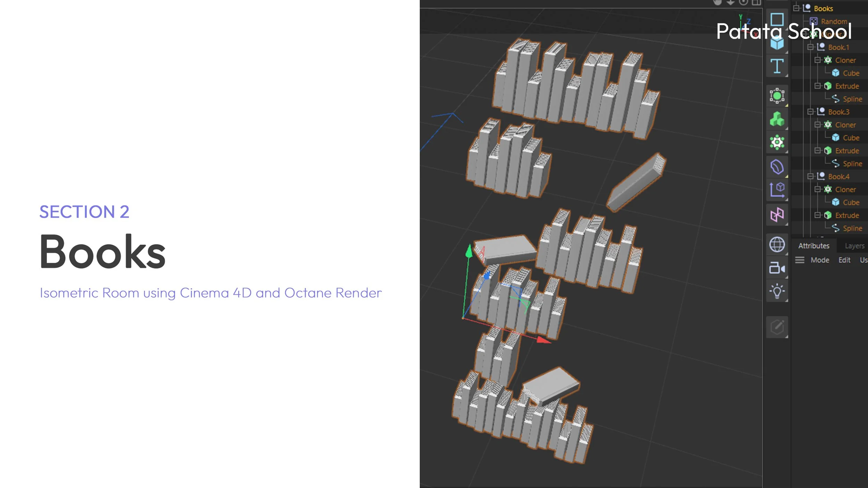Open the Camera object icon

[777, 268]
